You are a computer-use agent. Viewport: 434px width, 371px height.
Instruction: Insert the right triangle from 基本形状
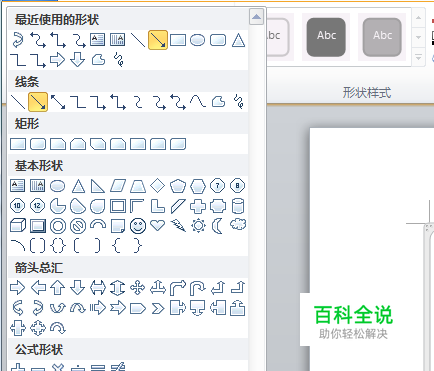(x=98, y=186)
